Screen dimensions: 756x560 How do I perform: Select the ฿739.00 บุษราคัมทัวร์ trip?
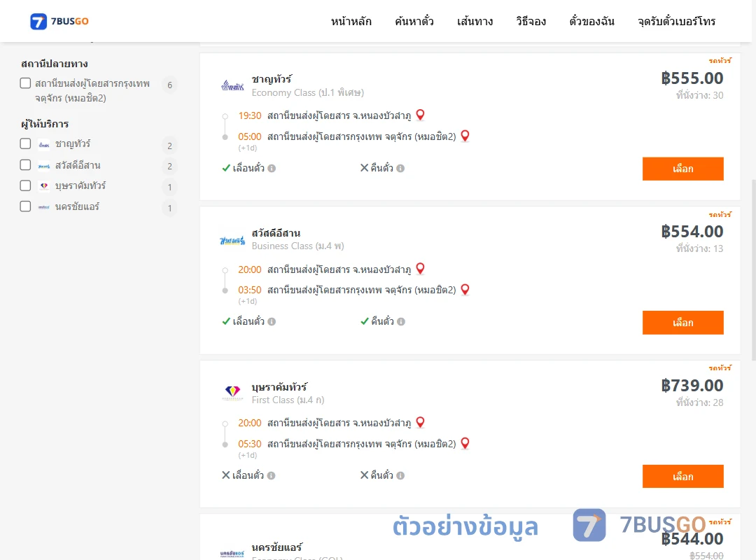click(682, 477)
